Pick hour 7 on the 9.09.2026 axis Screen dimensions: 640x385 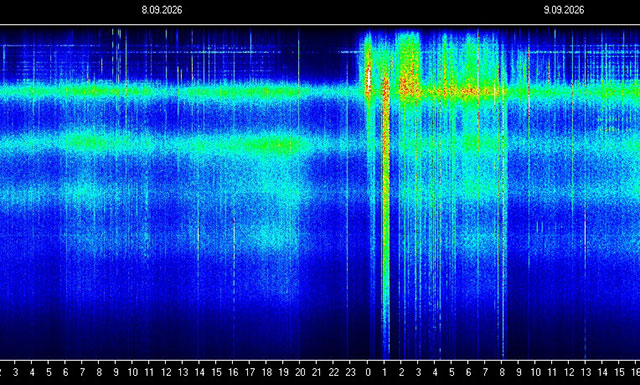tap(485, 372)
